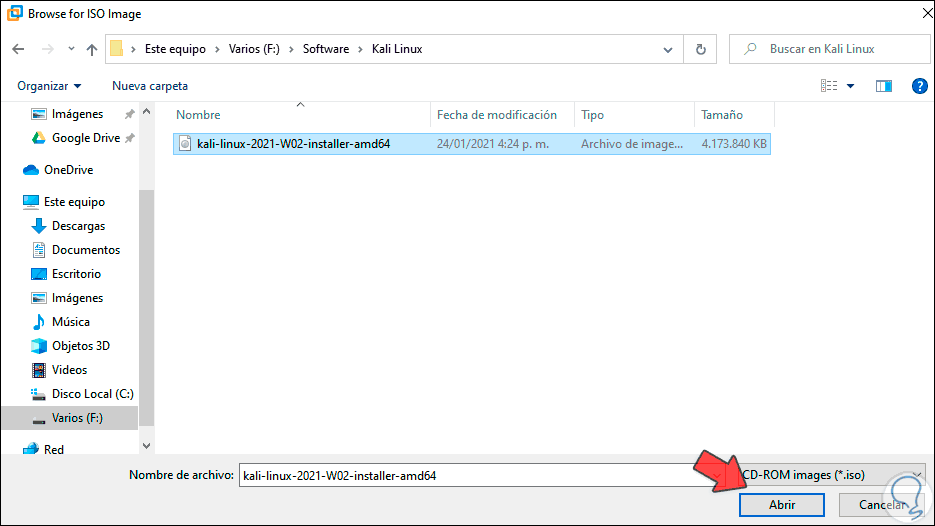Screen dimensions: 935x526
Task: Open Red network location
Action: (54, 450)
